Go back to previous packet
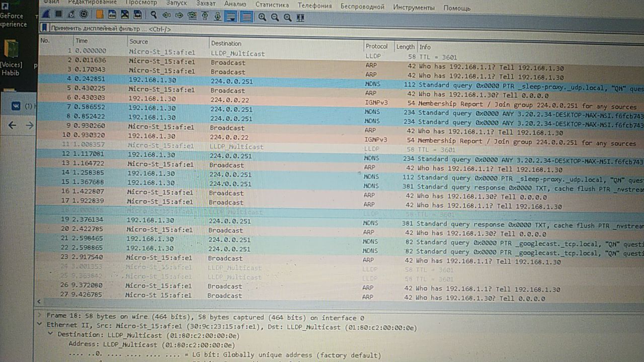 coord(167,15)
